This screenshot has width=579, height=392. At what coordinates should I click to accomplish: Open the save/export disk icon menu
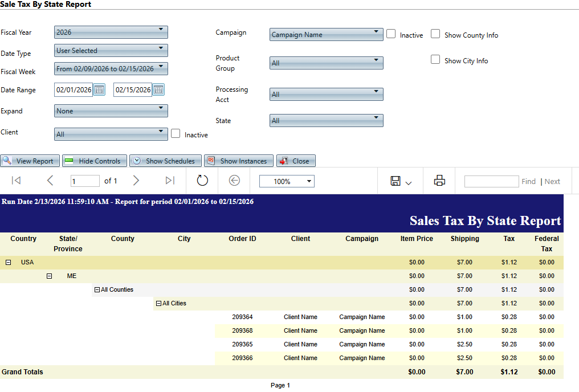(x=401, y=181)
